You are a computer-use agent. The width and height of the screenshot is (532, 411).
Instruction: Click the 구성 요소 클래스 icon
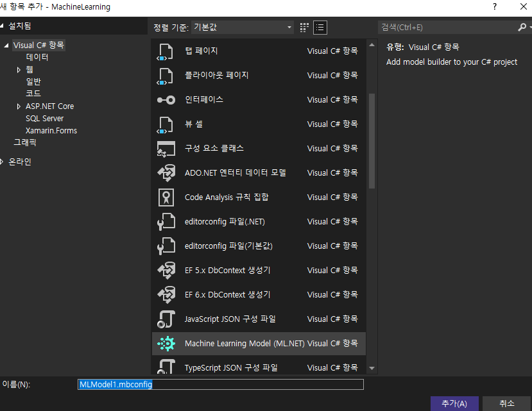pyautogui.click(x=166, y=149)
